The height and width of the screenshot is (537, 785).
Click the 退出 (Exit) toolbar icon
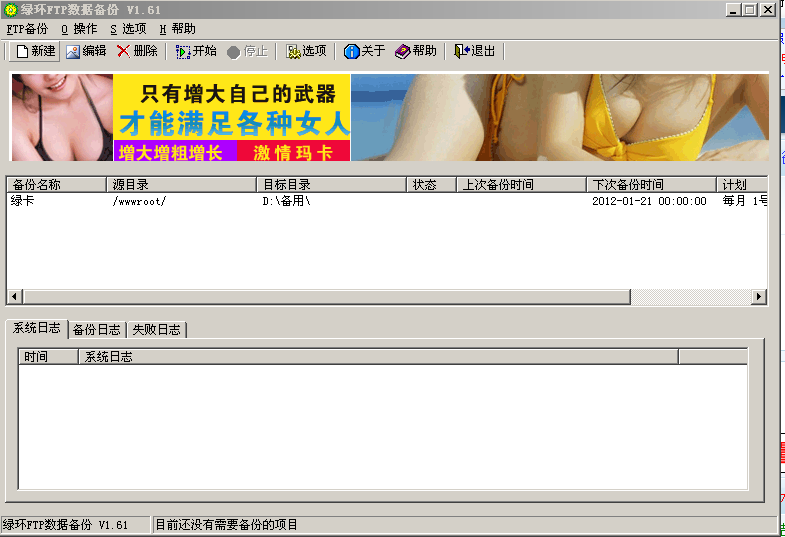[x=461, y=51]
